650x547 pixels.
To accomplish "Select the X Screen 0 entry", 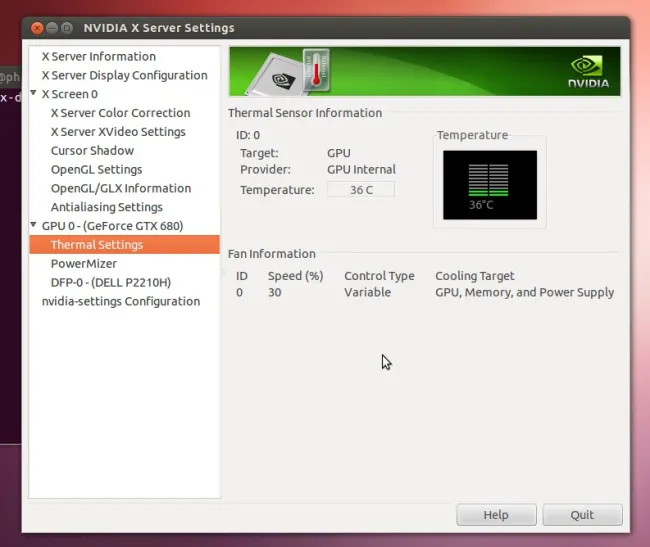I will pyautogui.click(x=70, y=94).
